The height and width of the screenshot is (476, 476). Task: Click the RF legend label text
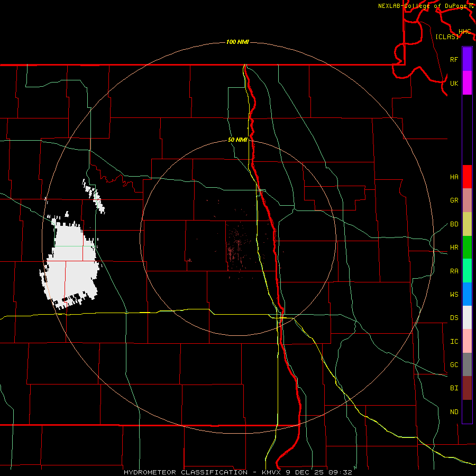[454, 59]
